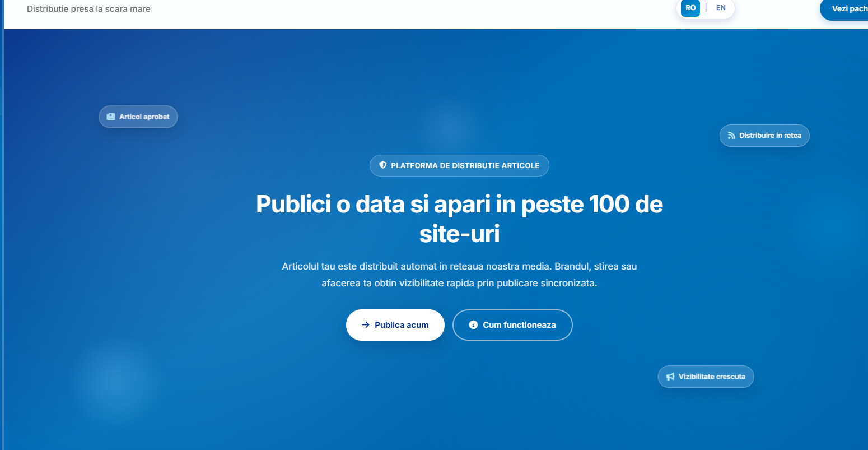Select the Articol aprobat label text
868x450 pixels.
(x=144, y=117)
